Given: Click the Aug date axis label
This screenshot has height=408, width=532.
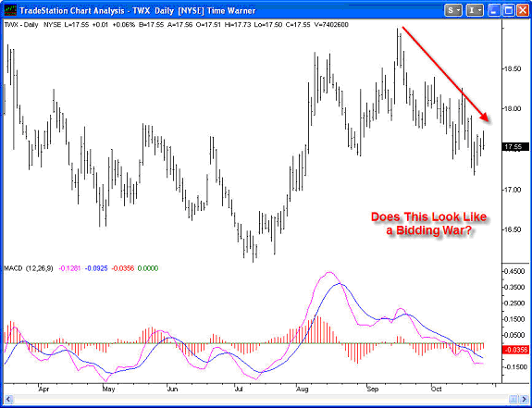Looking at the screenshot, I should click(x=302, y=389).
